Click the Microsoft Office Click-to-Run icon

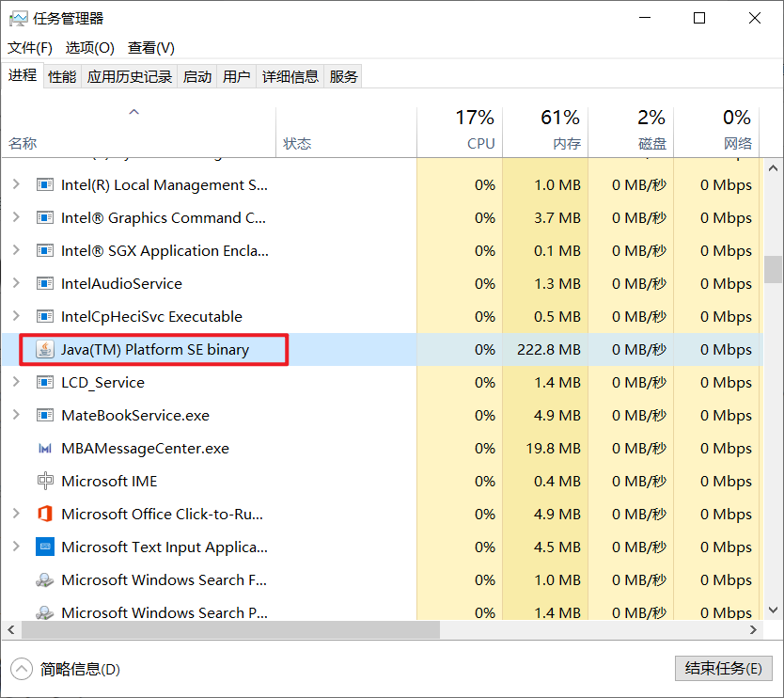click(x=45, y=514)
